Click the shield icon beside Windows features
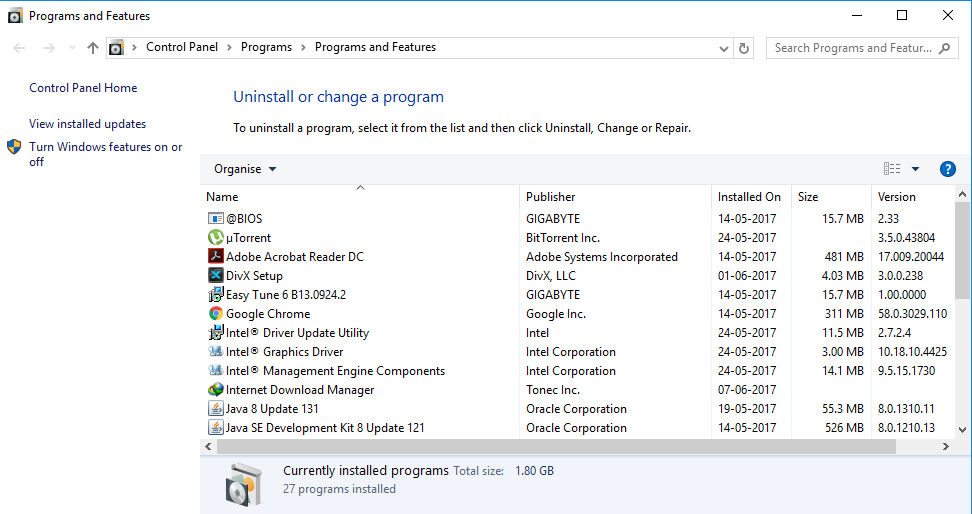The height and width of the screenshot is (514, 972). coord(14,147)
